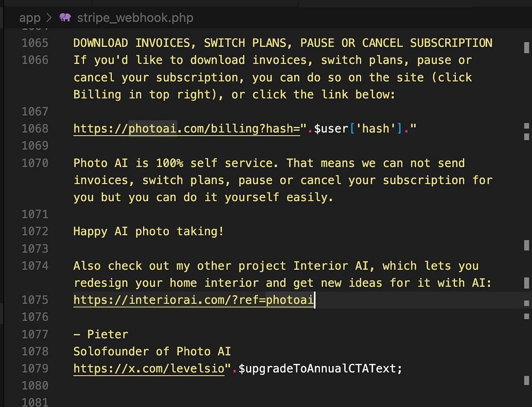Click the PHP elephant file icon
The image size is (532, 407).
[x=65, y=18]
